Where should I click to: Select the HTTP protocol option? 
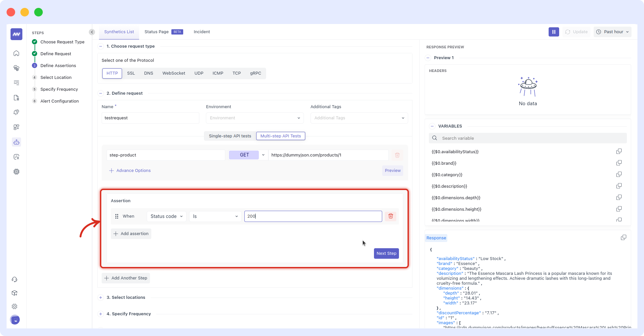112,73
